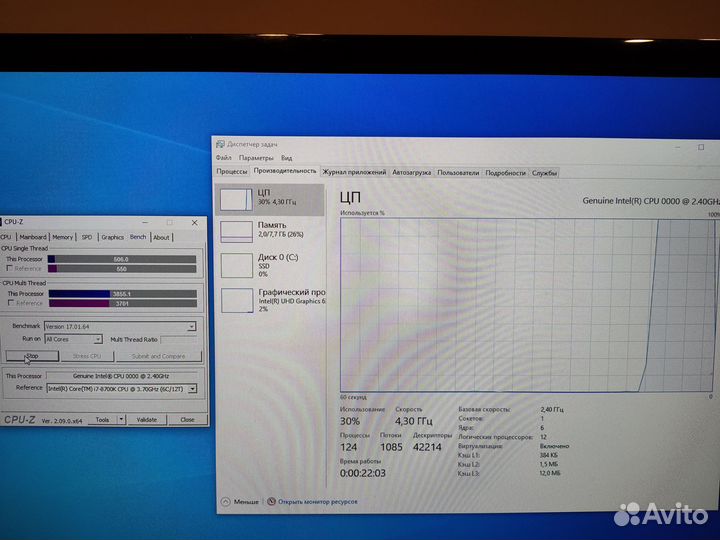The height and width of the screenshot is (540, 720).
Task: Collapse Task Manager with the Меньше arrow
Action: tap(225, 501)
